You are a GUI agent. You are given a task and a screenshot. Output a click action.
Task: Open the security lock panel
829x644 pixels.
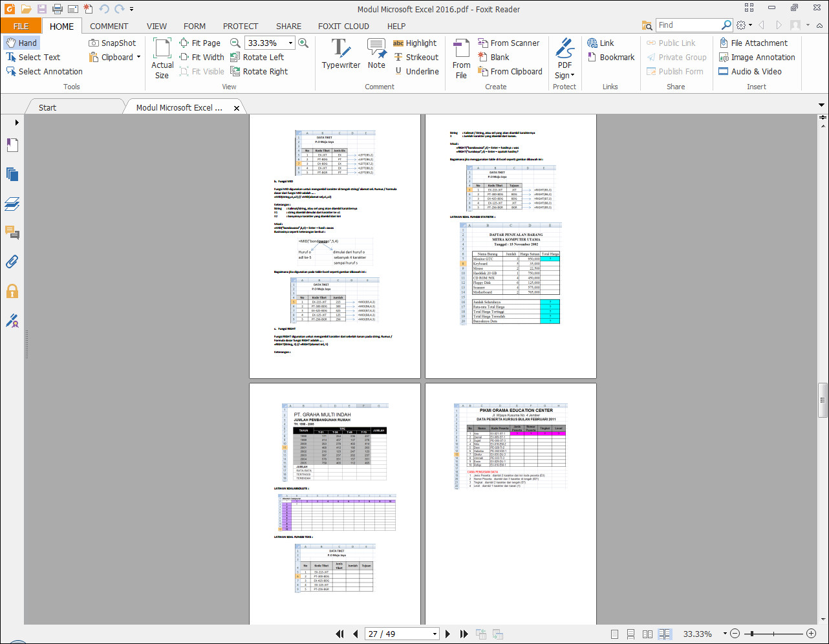pos(12,291)
